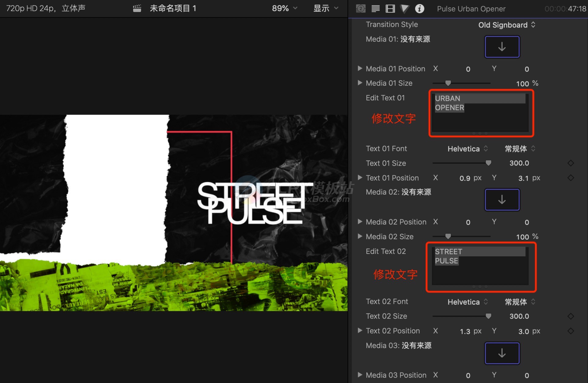Expand Media 01 Position disclosure triangle

pos(360,69)
